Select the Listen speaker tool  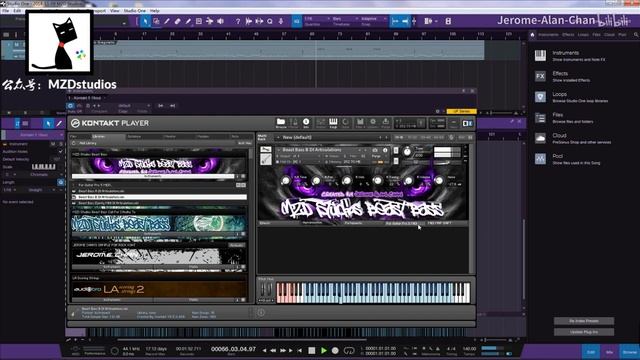point(220,21)
